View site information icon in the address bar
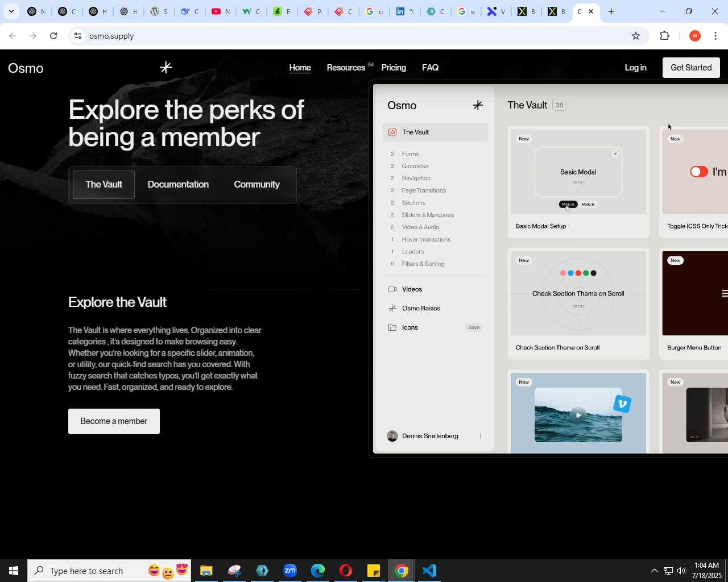The image size is (728, 582). point(78,36)
